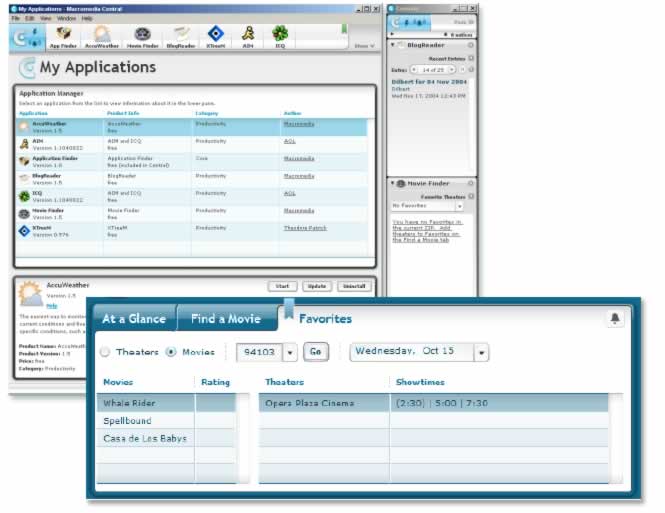Viewport: 665px width, 513px height.
Task: Sort list by the Application column header
Action: coord(34,113)
